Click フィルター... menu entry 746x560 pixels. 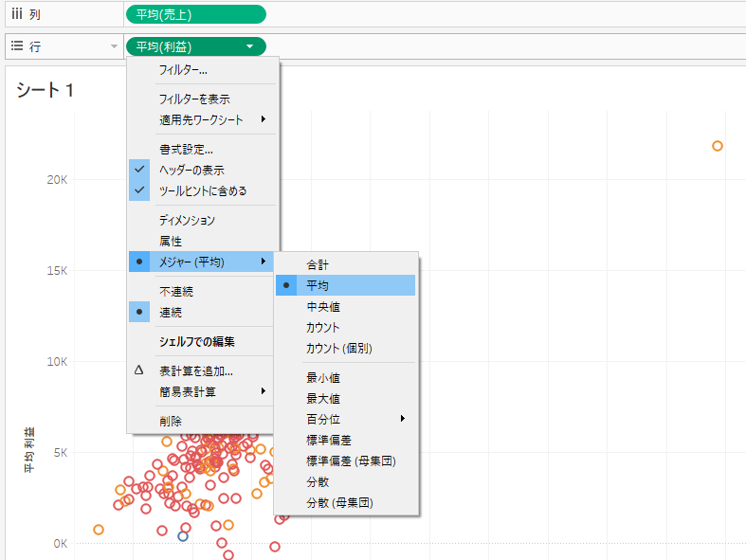(183, 70)
